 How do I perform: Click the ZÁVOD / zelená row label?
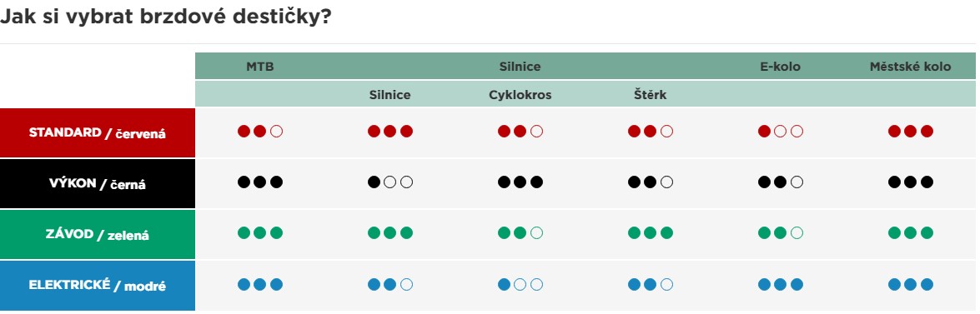pos(98,235)
